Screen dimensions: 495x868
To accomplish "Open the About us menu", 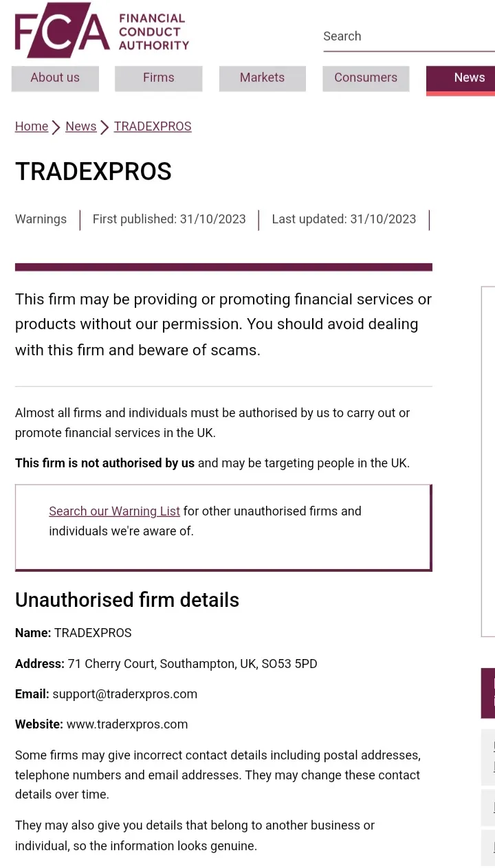I will click(x=55, y=78).
